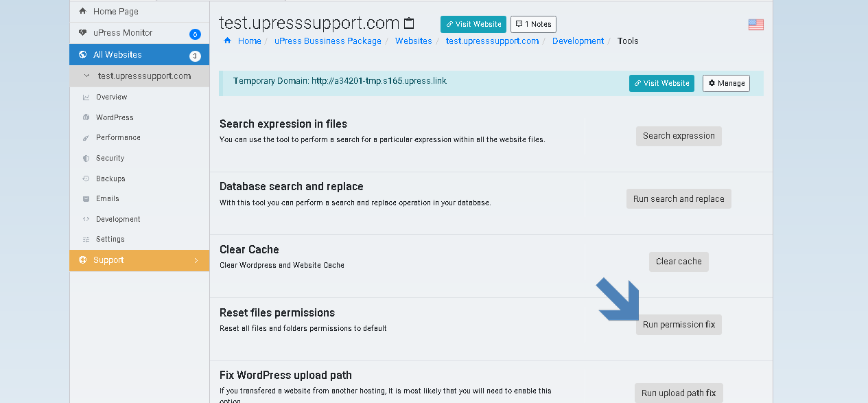Image resolution: width=868 pixels, height=403 pixels.
Task: Click the Performance rocket icon
Action: pyautogui.click(x=86, y=138)
